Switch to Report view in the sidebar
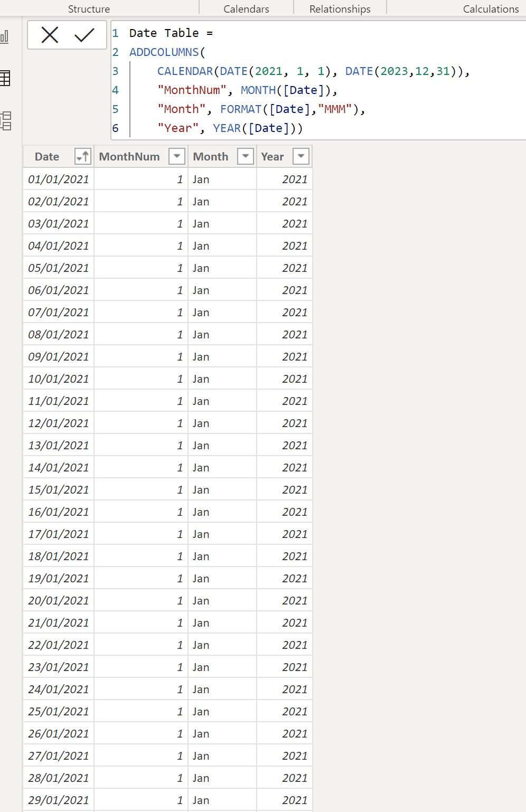526x812 pixels. point(5,36)
